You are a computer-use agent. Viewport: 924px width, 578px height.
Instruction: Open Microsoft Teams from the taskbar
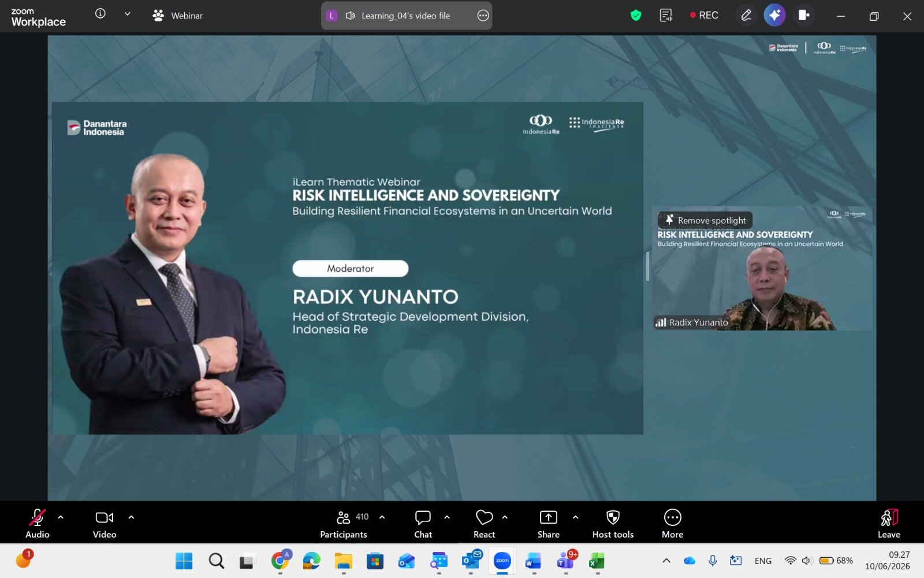pyautogui.click(x=566, y=561)
